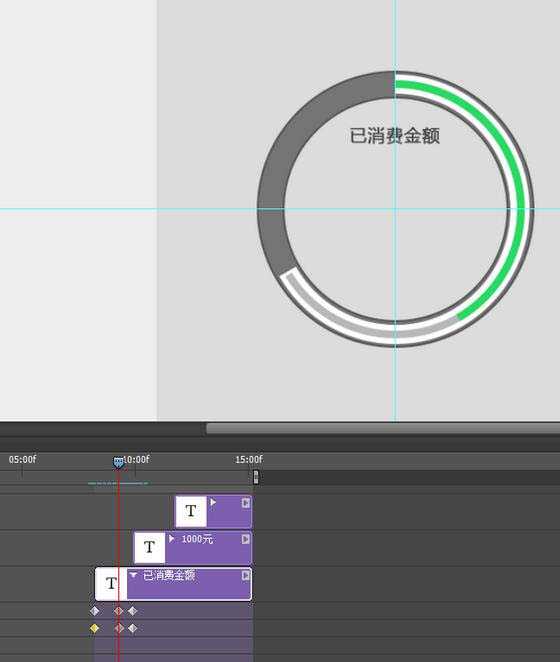Click the first keyframe in the upper keyframe row

pyautogui.click(x=95, y=611)
